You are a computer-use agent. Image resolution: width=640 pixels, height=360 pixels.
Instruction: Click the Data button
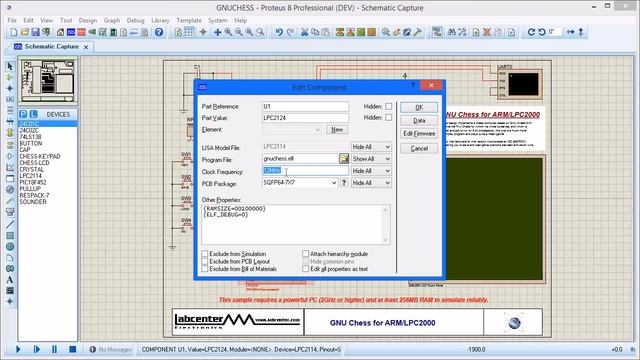[419, 120]
